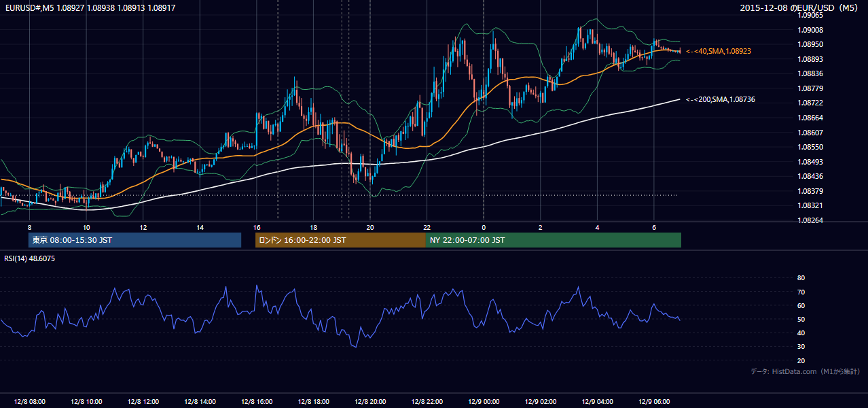The image size is (868, 408).
Task: Click hour tick 4 on the price chart axis
Action: [x=597, y=227]
